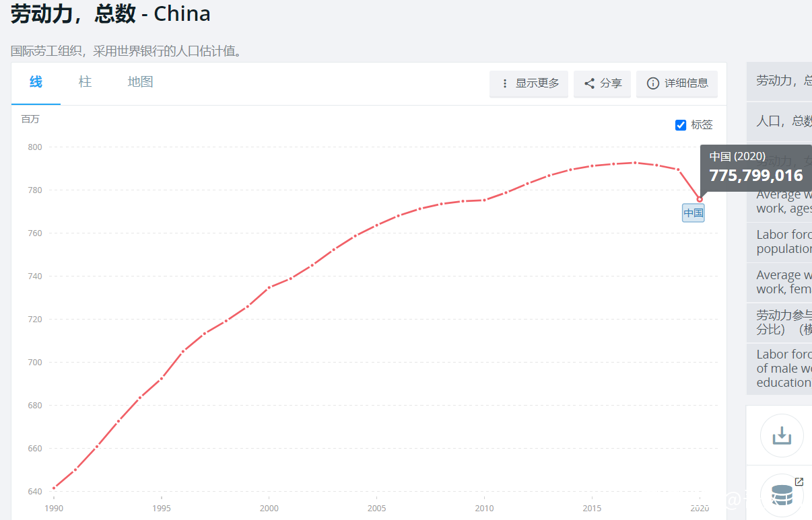Screen dimensions: 812x520
Task: Open the DataBank database icon
Action: [782, 496]
